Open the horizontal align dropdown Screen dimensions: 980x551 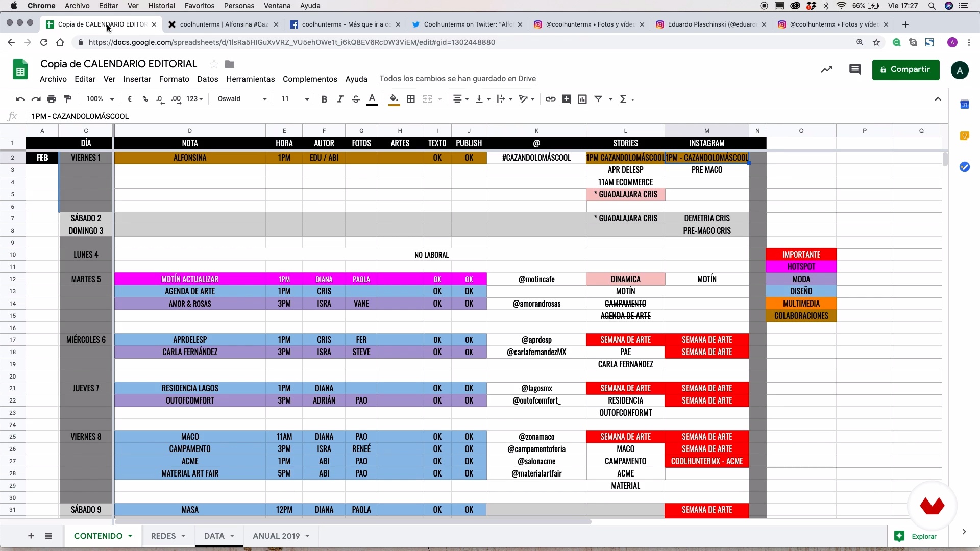tap(461, 99)
